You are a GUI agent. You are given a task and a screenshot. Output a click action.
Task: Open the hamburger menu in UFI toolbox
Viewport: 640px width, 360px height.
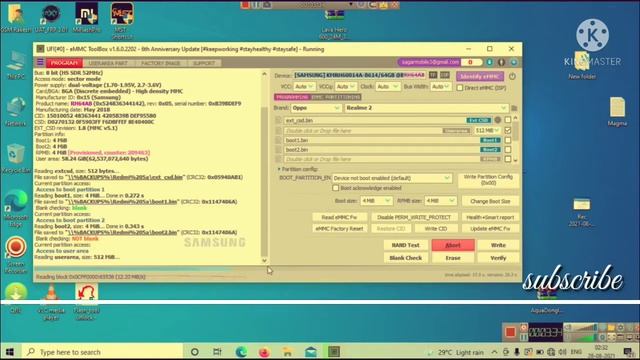(40, 62)
